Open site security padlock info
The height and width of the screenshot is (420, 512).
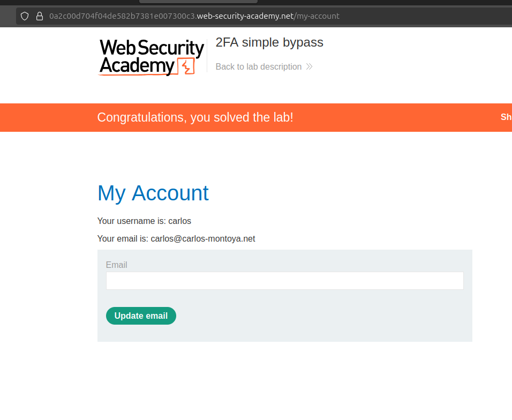coord(39,16)
